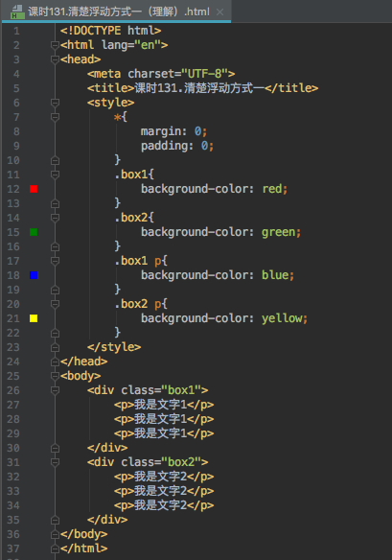Click the class="box1" attribute
Screen dimensions: 392x560
click(x=161, y=390)
